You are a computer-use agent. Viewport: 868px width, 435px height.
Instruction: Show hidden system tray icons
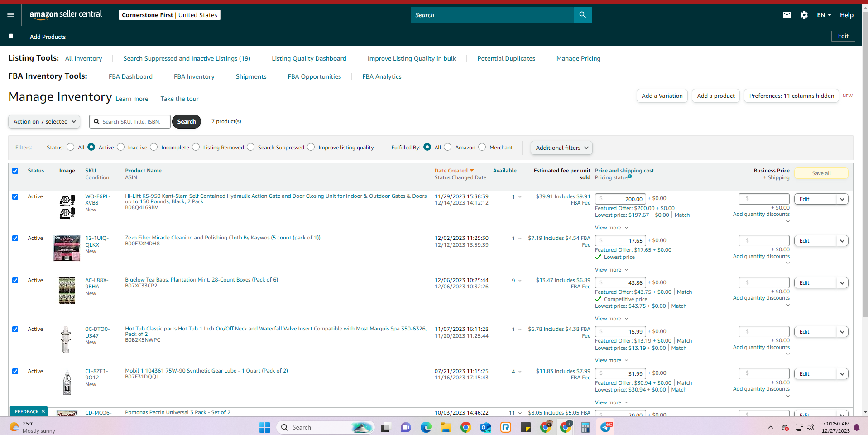tap(771, 427)
